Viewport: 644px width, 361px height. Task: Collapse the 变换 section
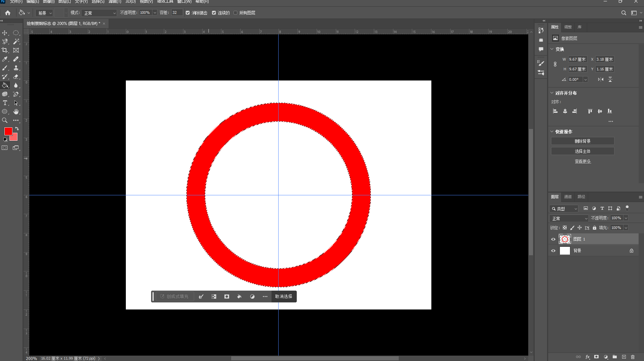pyautogui.click(x=552, y=49)
